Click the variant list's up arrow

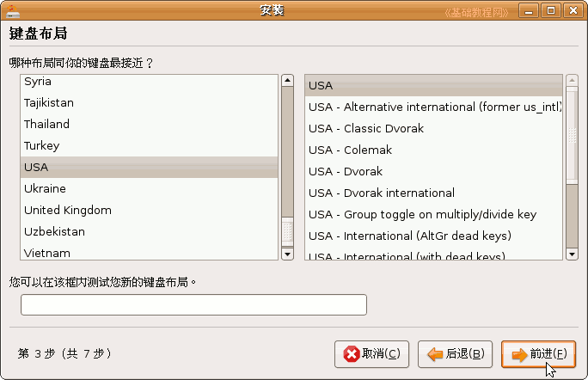[572, 80]
